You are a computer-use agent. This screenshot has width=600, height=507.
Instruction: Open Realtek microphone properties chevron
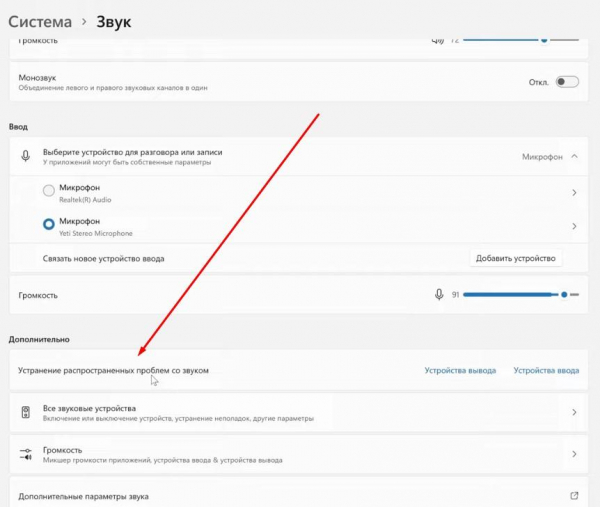coord(574,193)
